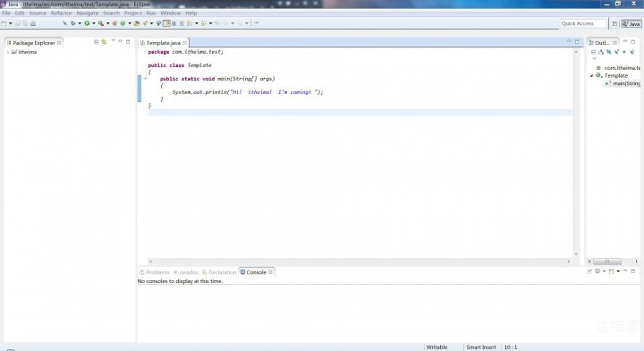Switch to the Javadoc tab
Image resolution: width=644 pixels, height=351 pixels.
pyautogui.click(x=186, y=272)
